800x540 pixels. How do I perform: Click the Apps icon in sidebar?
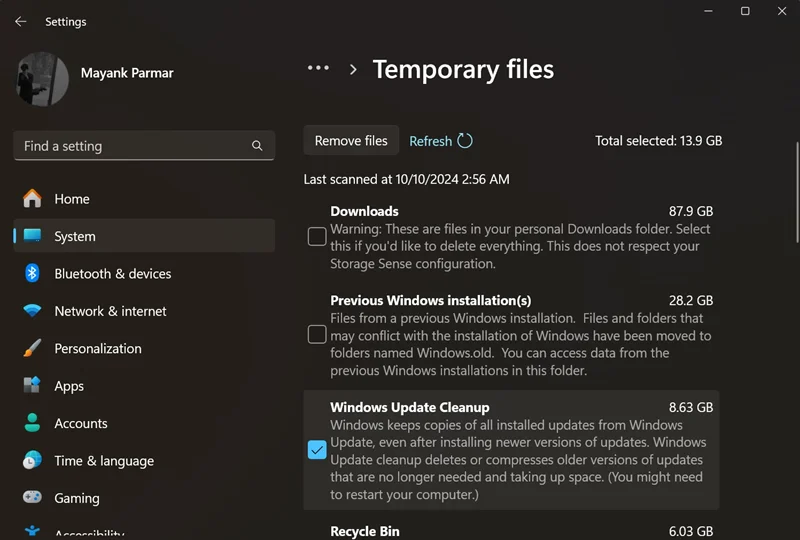click(32, 386)
